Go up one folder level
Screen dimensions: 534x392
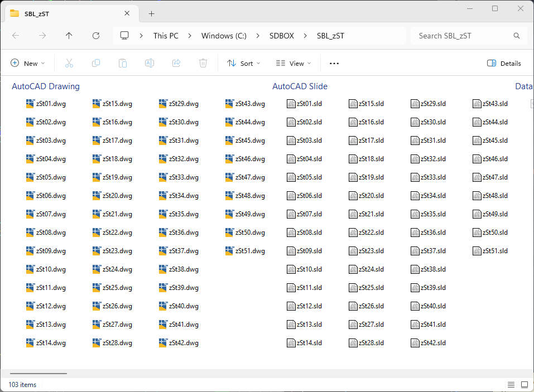69,36
